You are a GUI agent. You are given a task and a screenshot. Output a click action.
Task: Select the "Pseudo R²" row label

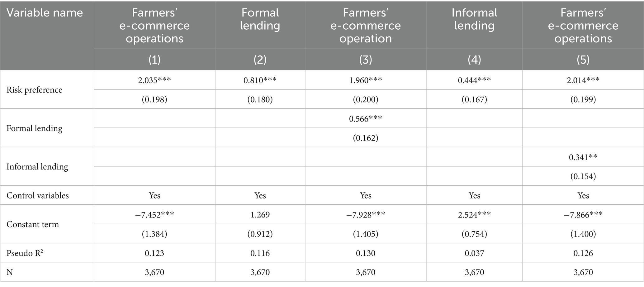tap(25, 253)
